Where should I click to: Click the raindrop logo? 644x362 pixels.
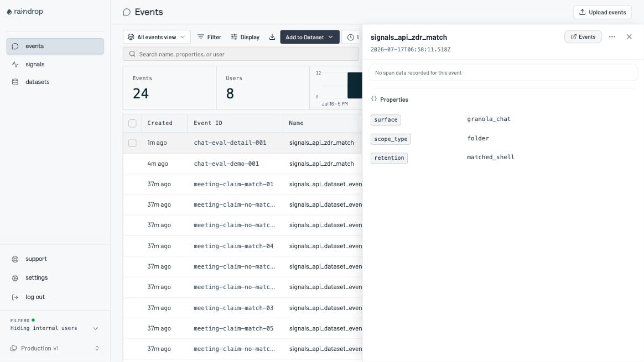pos(25,12)
